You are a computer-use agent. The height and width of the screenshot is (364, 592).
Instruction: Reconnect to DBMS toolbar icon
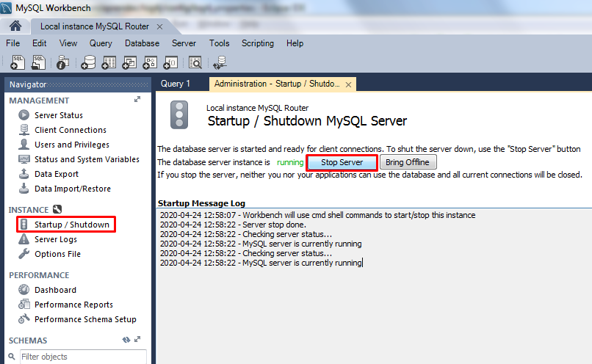pyautogui.click(x=220, y=62)
